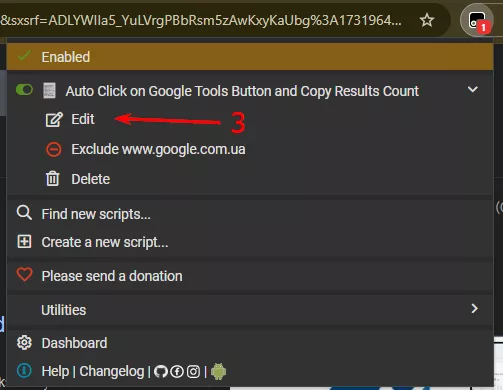Open the Auto Click on Google Tools script
The image size is (503, 390).
[x=242, y=91]
